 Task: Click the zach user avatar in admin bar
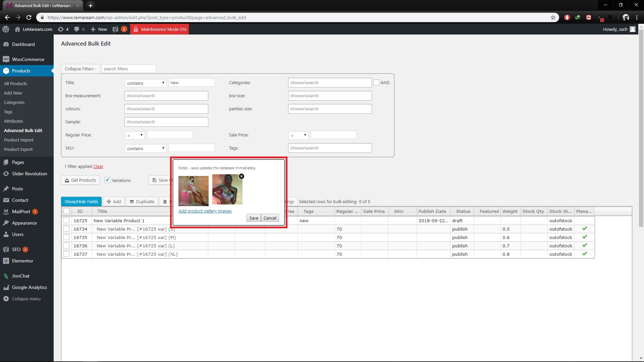pos(633,29)
